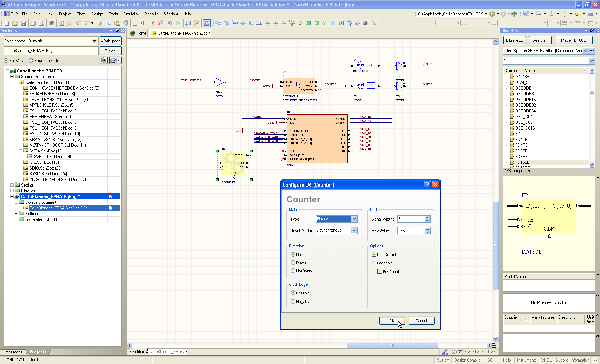600x364 pixels.
Task: Increase Signal Width with stepper up
Action: click(x=427, y=217)
